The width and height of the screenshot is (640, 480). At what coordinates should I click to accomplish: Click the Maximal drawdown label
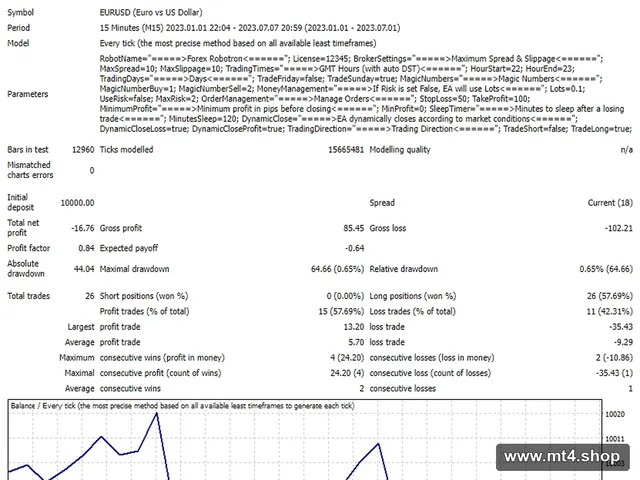[134, 269]
